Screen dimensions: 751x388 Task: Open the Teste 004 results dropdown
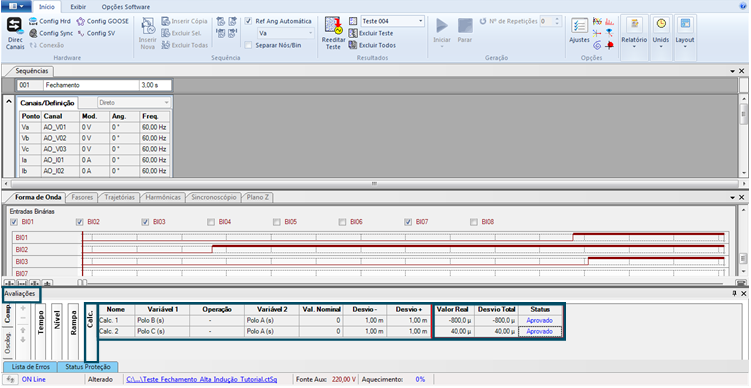[421, 21]
